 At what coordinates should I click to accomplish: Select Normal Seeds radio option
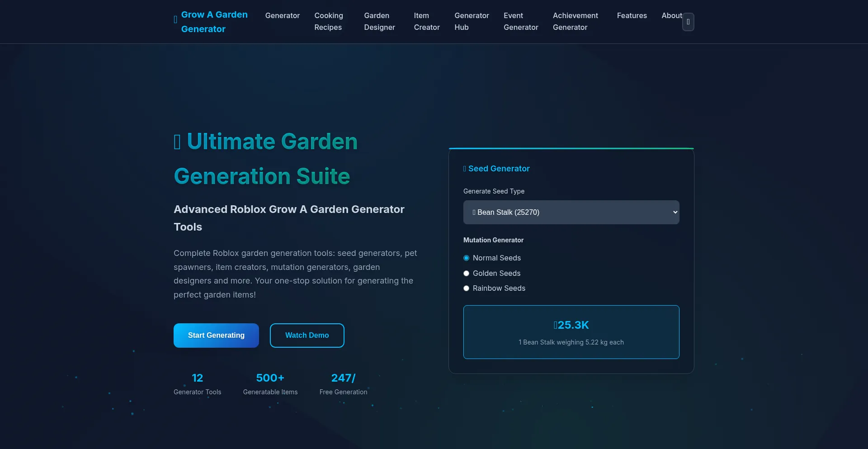coord(466,258)
